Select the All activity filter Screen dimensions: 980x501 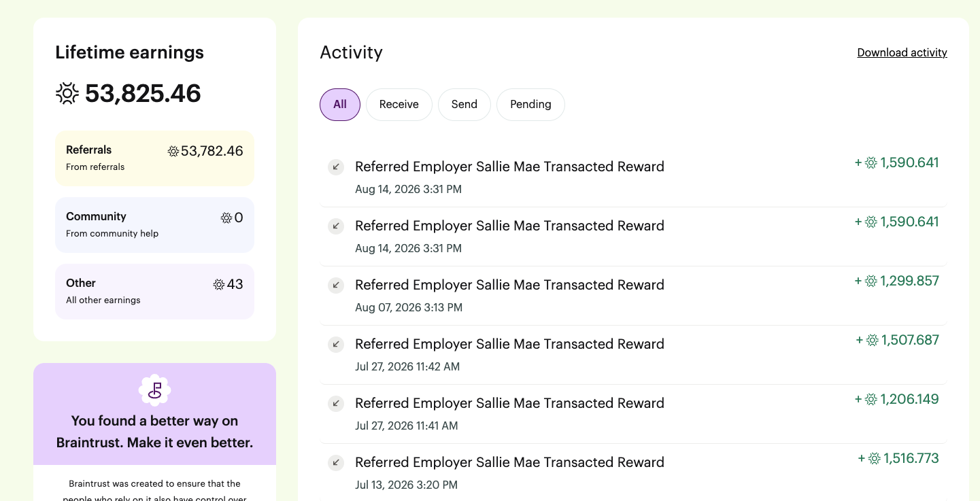point(340,105)
